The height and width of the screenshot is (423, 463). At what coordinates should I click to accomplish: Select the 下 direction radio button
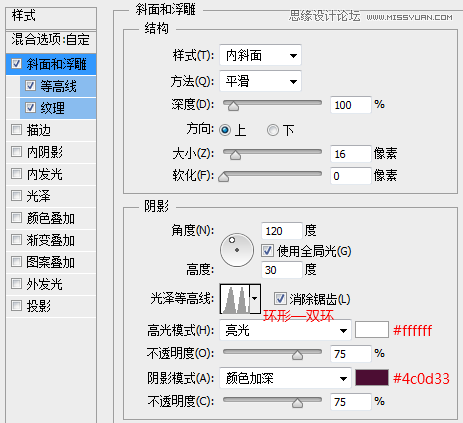point(273,130)
